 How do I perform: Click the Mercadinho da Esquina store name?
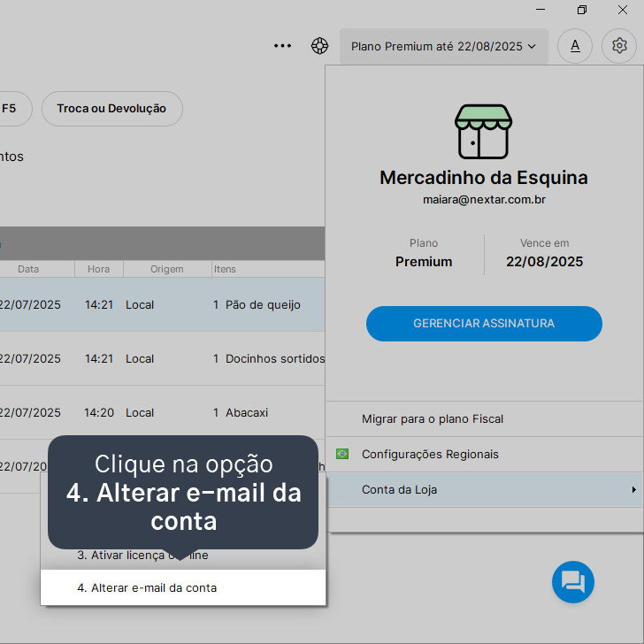click(484, 178)
